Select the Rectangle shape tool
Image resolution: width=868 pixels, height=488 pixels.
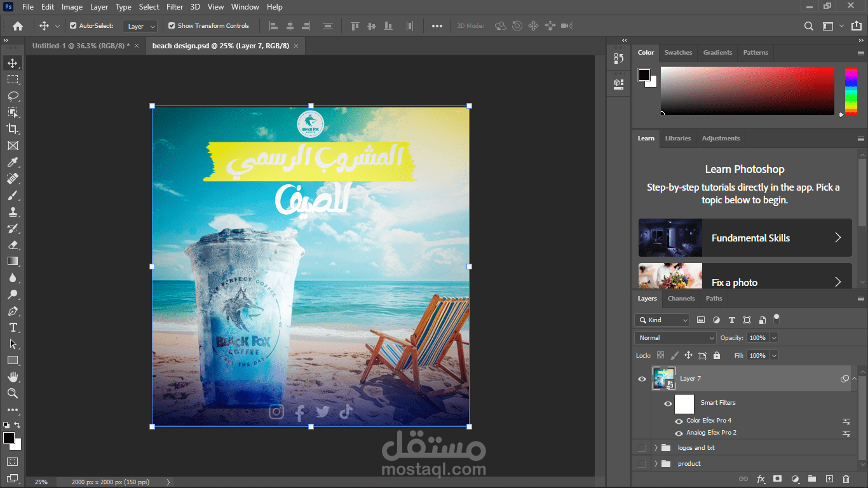click(12, 360)
